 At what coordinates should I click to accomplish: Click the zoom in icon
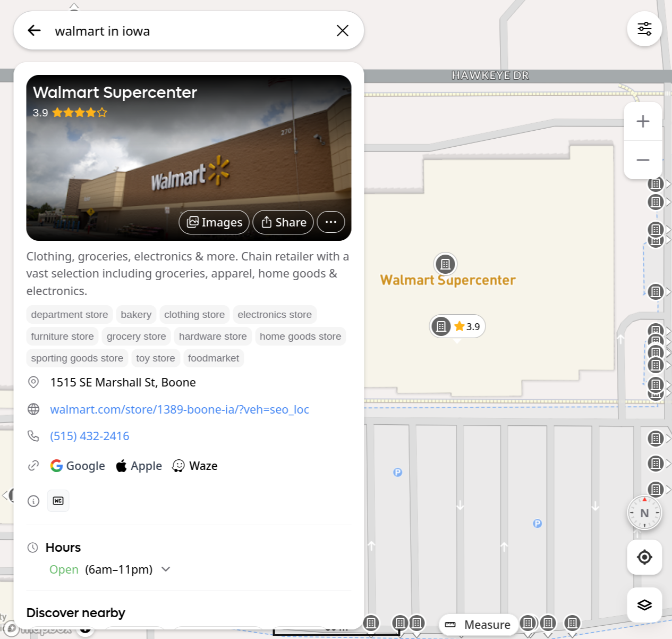643,121
